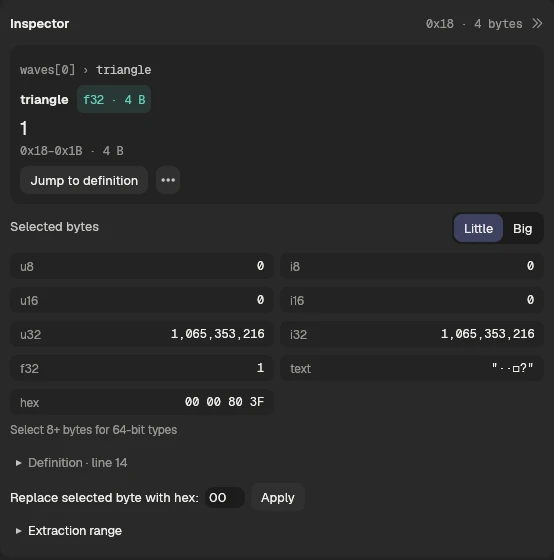Select the text interpretation row
The height and width of the screenshot is (560, 554).
pyautogui.click(x=412, y=368)
